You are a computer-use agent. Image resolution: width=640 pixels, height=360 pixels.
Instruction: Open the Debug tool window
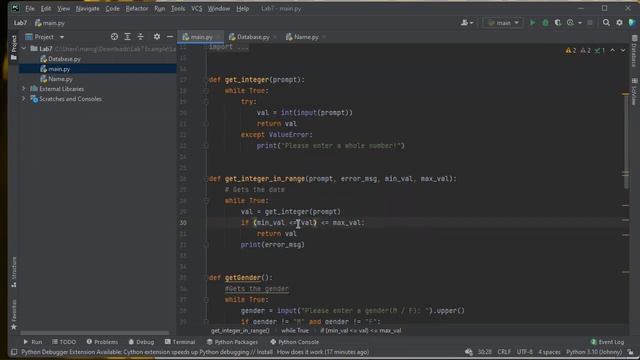tap(141, 342)
